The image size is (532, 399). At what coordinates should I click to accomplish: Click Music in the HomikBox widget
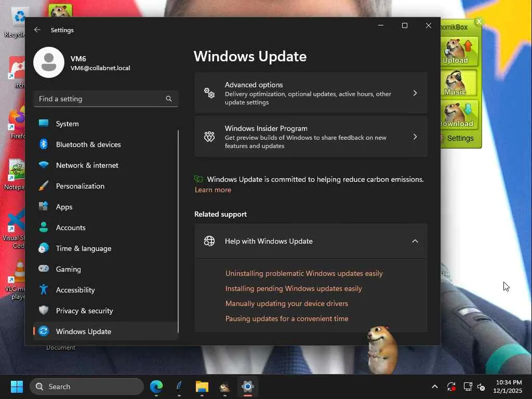tap(459, 83)
